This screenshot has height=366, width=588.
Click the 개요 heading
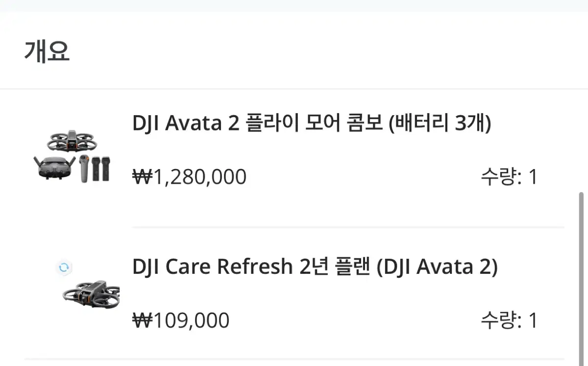click(47, 51)
